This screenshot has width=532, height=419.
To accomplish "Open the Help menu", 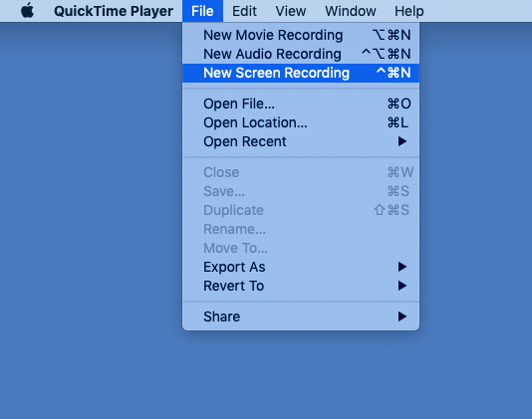I will tap(408, 11).
